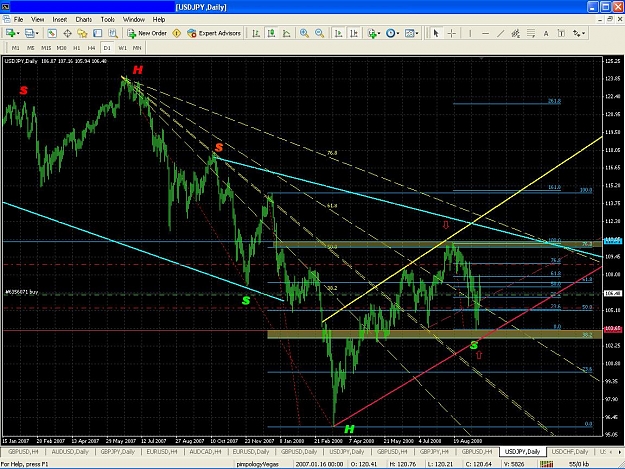Image resolution: width=625 pixels, height=469 pixels.
Task: Toggle the Navigator panel
Action: pos(82,33)
